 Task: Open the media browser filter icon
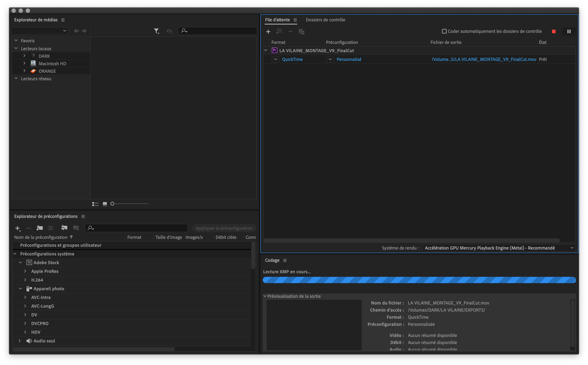(156, 31)
